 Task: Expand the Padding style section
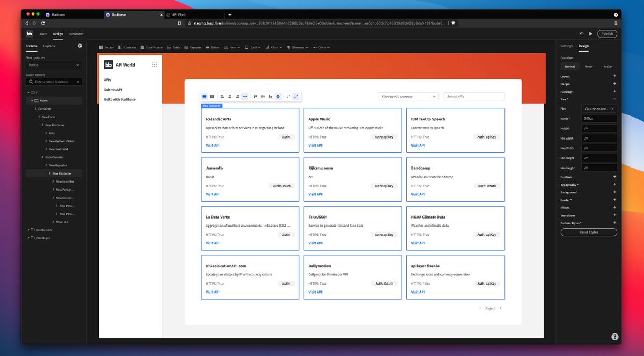pyautogui.click(x=614, y=92)
